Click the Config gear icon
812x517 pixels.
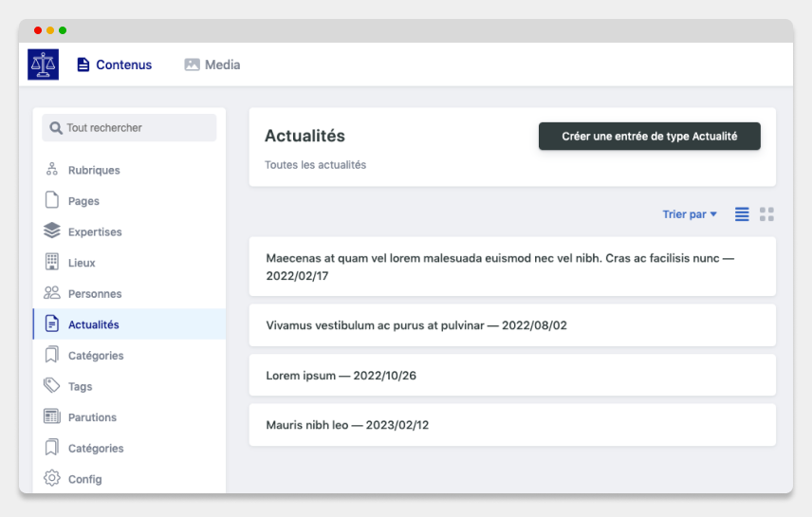tap(52, 478)
